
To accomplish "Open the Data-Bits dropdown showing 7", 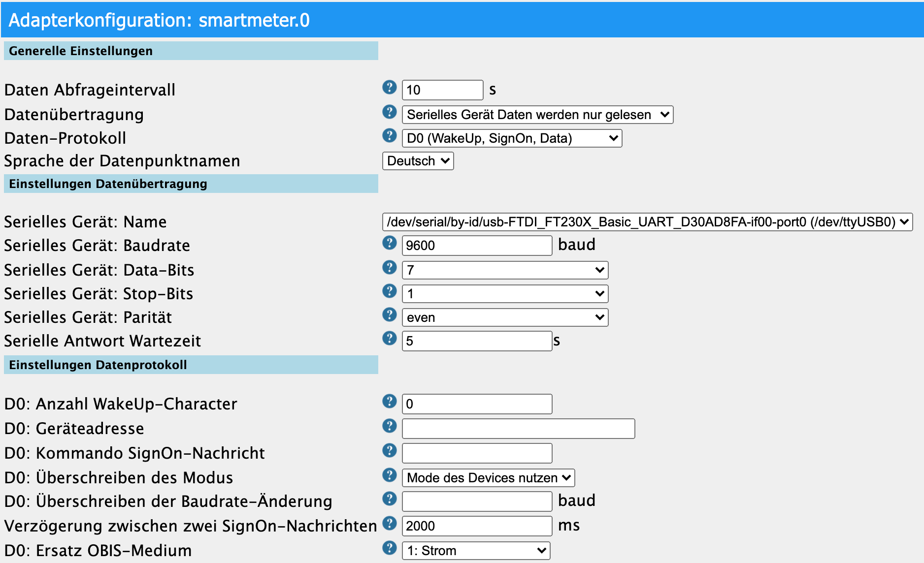I will click(x=505, y=270).
